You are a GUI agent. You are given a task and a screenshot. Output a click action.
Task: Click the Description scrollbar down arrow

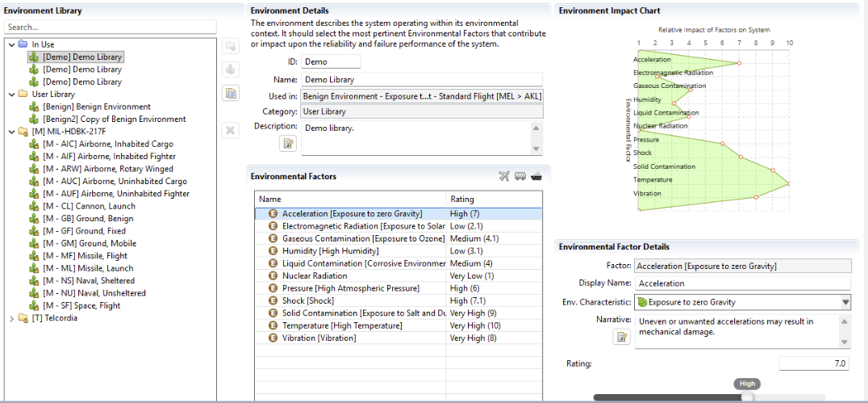click(x=536, y=149)
